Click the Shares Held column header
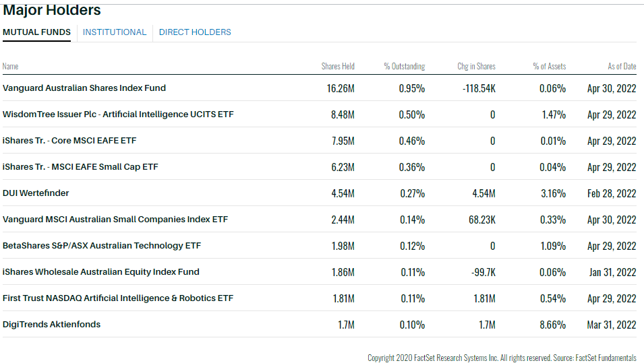Screen dimensions: 644x363 (x=338, y=66)
